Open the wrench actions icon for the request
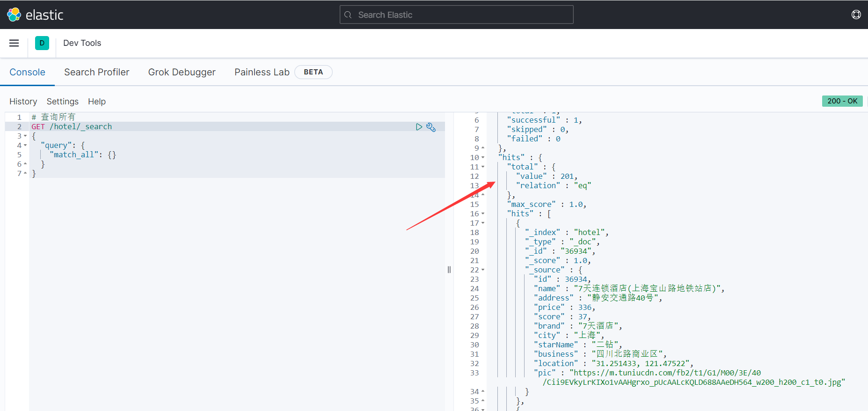 click(x=431, y=127)
